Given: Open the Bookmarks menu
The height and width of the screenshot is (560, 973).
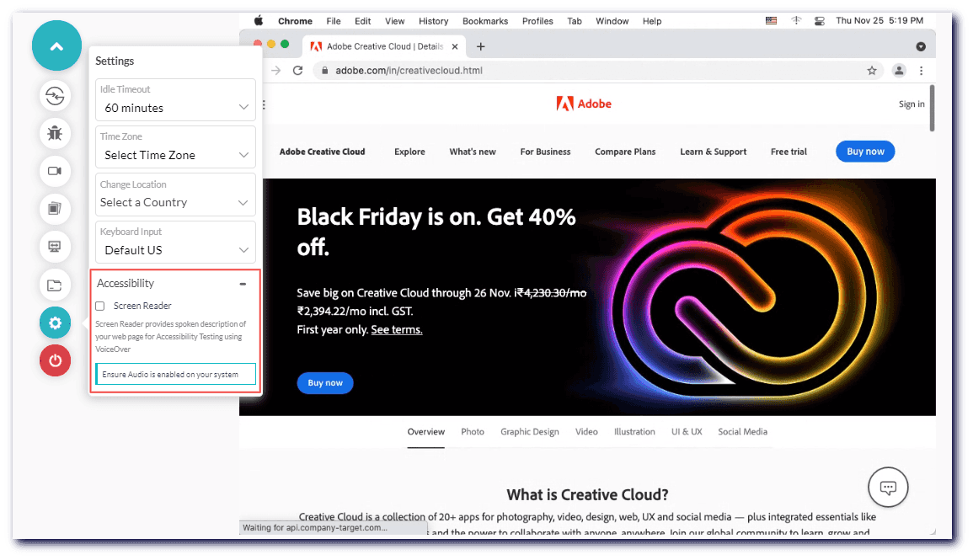Looking at the screenshot, I should pos(485,21).
